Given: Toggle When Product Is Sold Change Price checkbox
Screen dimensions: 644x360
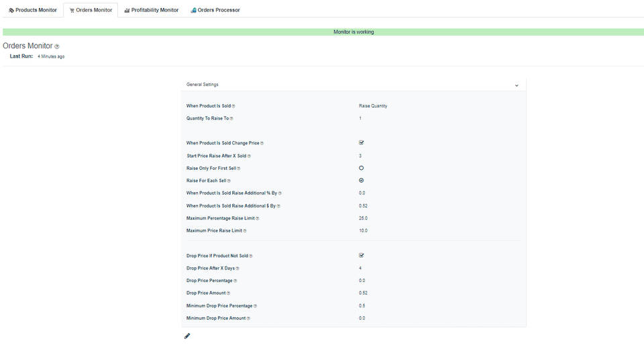Looking at the screenshot, I should pyautogui.click(x=362, y=142).
